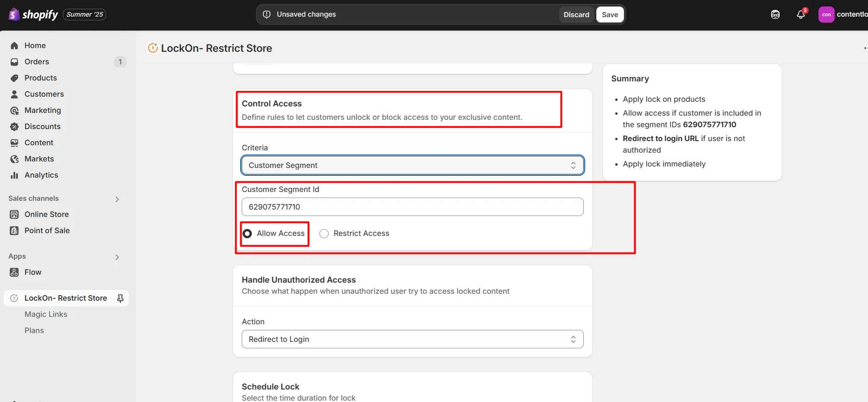Click the Markets globe icon

14,159
